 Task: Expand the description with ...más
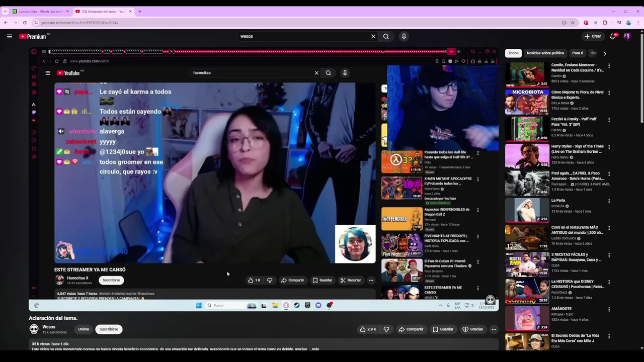pos(315,349)
